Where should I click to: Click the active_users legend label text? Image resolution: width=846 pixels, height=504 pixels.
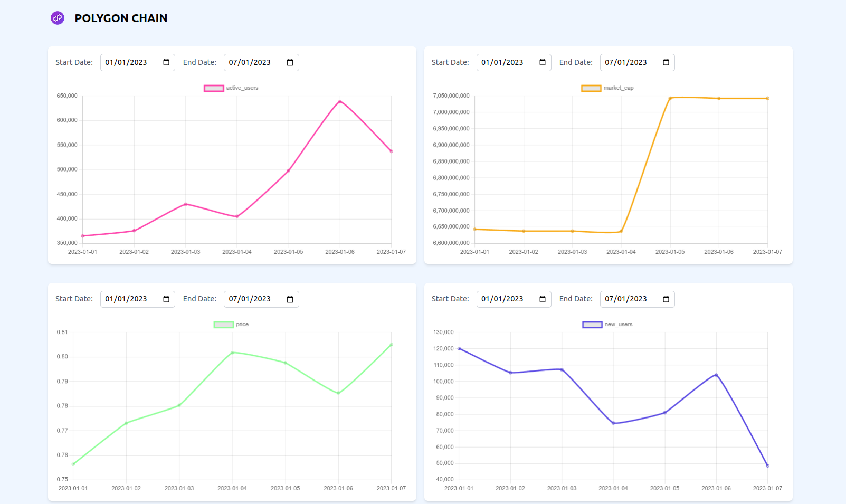pos(242,88)
